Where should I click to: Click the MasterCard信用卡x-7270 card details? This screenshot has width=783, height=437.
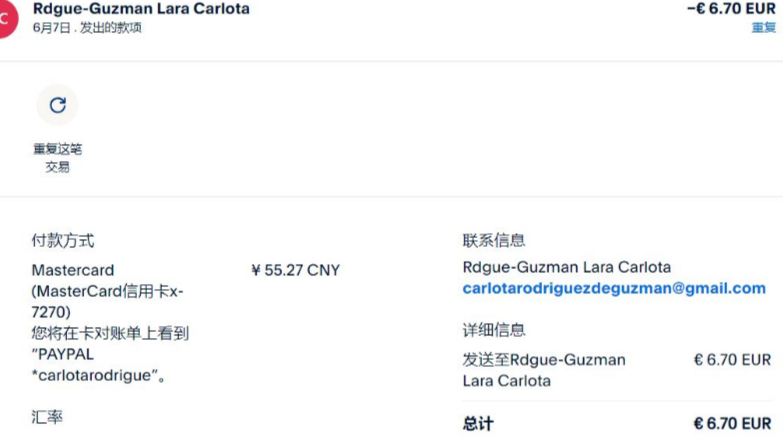tap(107, 301)
